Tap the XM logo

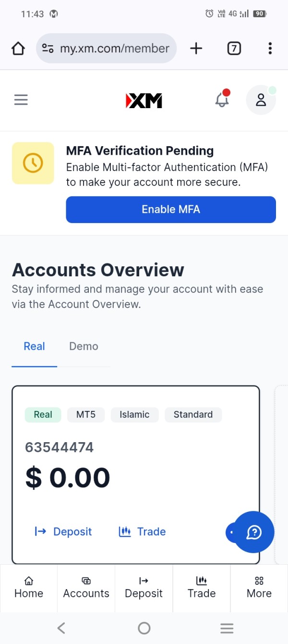click(144, 100)
